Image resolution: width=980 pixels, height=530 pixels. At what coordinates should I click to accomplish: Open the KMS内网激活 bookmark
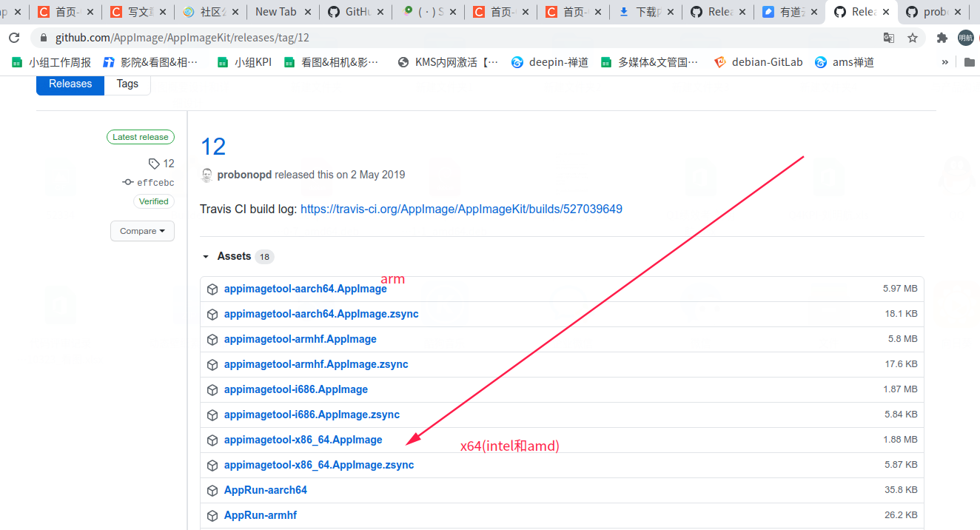point(448,62)
